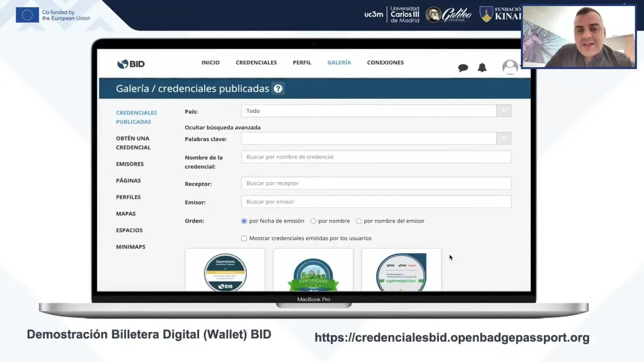The image size is (644, 362).
Task: Go to the CREDENCIALES tab
Action: coord(256,62)
